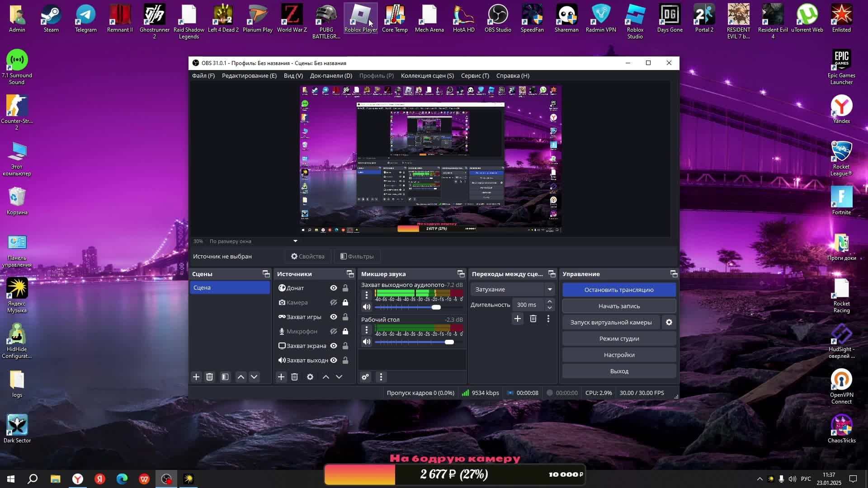This screenshot has width=868, height=488.
Task: Remove selected source with trash icon
Action: point(294,377)
